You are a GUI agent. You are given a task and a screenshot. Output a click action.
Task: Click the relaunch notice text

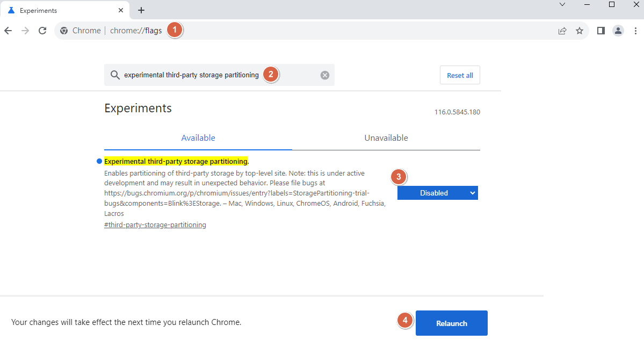coord(126,322)
